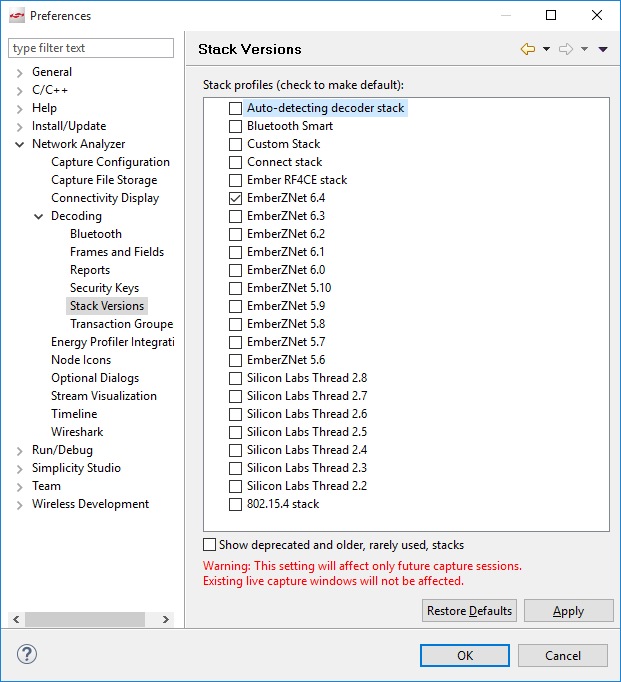
Task: Uncheck the EmberZNet 6.4 checkbox
Action: (235, 198)
